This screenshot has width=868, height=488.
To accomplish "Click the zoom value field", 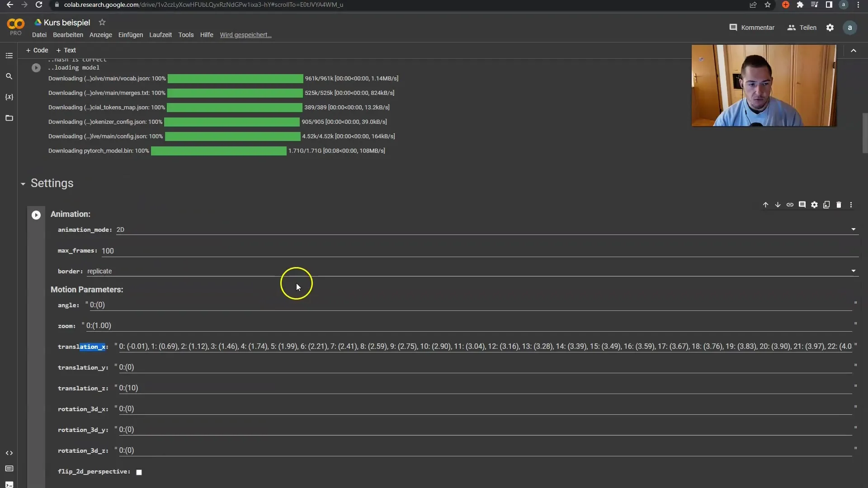I will (x=469, y=326).
